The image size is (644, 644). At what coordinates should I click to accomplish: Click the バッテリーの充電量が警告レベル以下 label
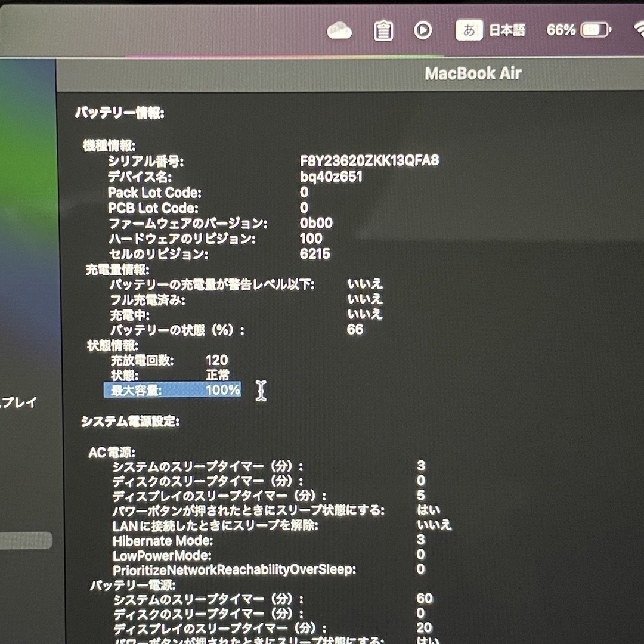pos(212,284)
